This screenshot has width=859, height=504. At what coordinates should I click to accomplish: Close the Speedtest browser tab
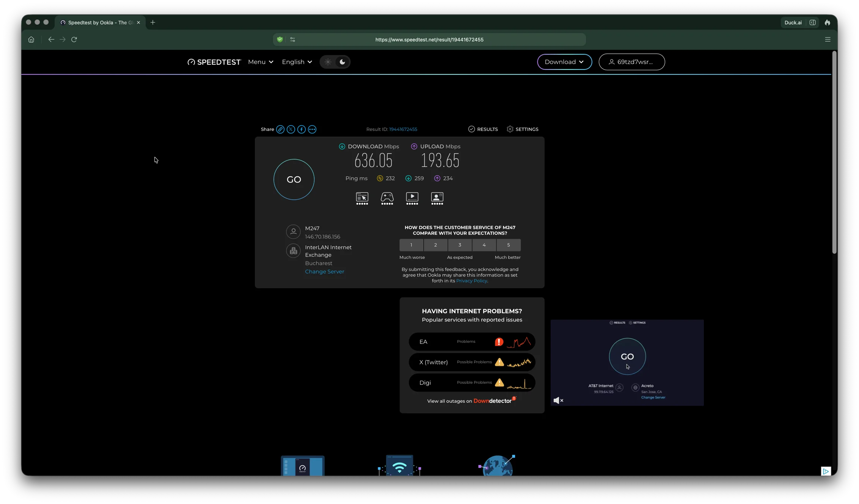click(138, 22)
